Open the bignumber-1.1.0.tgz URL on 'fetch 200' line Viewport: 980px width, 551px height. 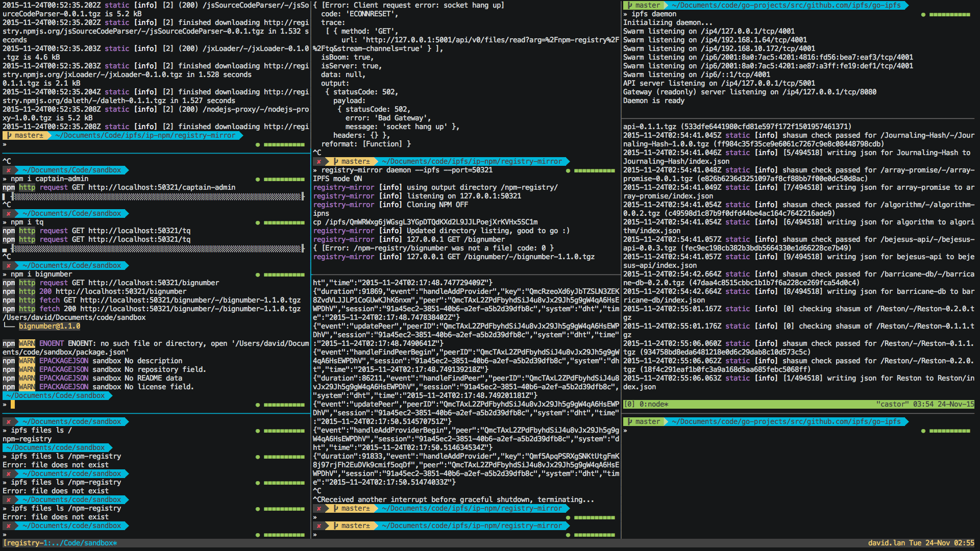190,309
